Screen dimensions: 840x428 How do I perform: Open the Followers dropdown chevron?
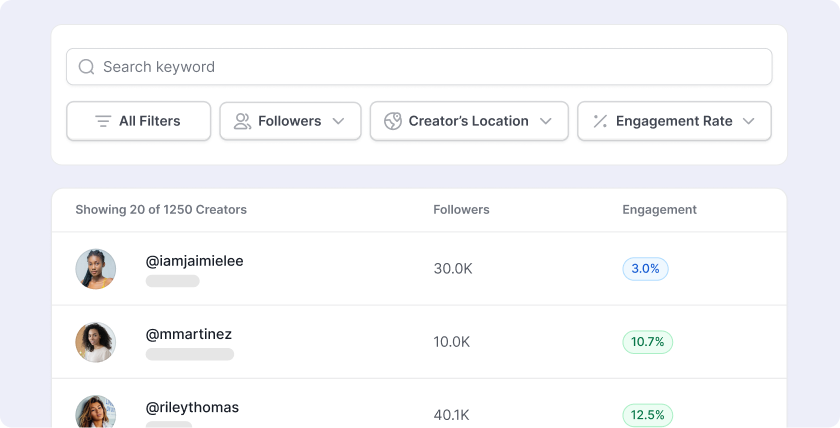click(338, 121)
